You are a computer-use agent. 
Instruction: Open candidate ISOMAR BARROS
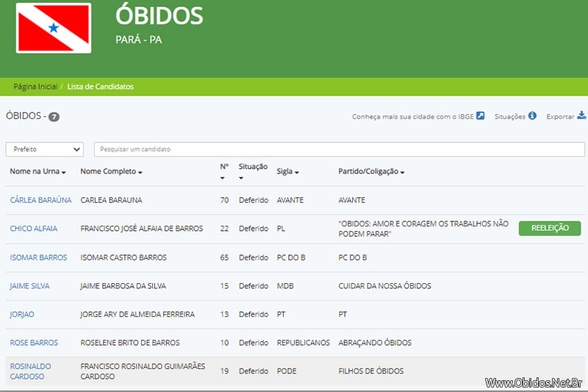[38, 257]
